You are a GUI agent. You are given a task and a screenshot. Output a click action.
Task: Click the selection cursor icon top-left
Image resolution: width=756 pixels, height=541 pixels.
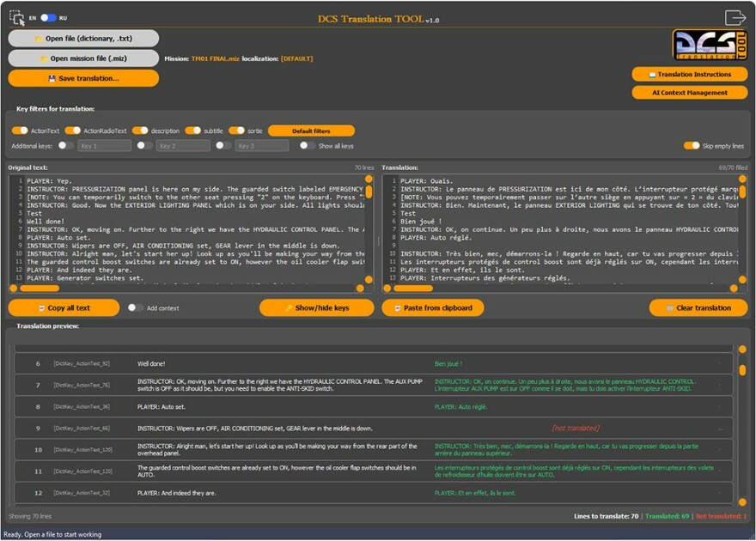tap(17, 18)
